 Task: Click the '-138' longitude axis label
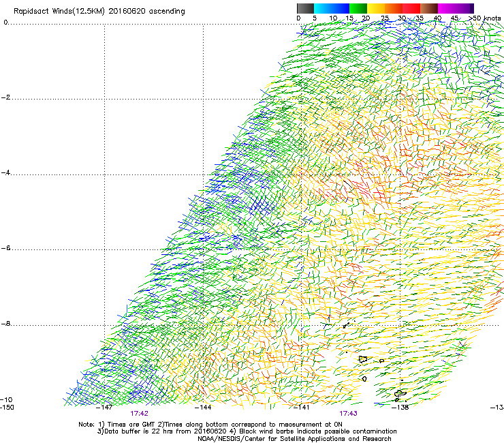[400, 408]
